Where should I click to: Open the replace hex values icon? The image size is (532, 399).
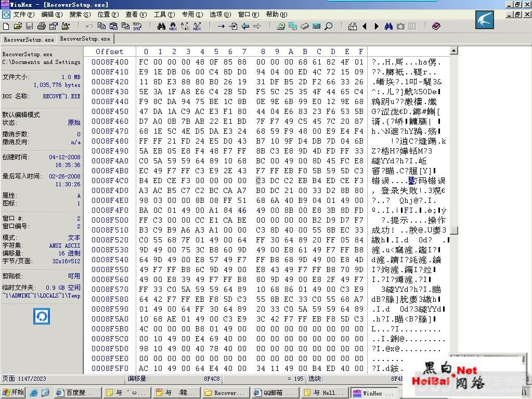point(197,26)
